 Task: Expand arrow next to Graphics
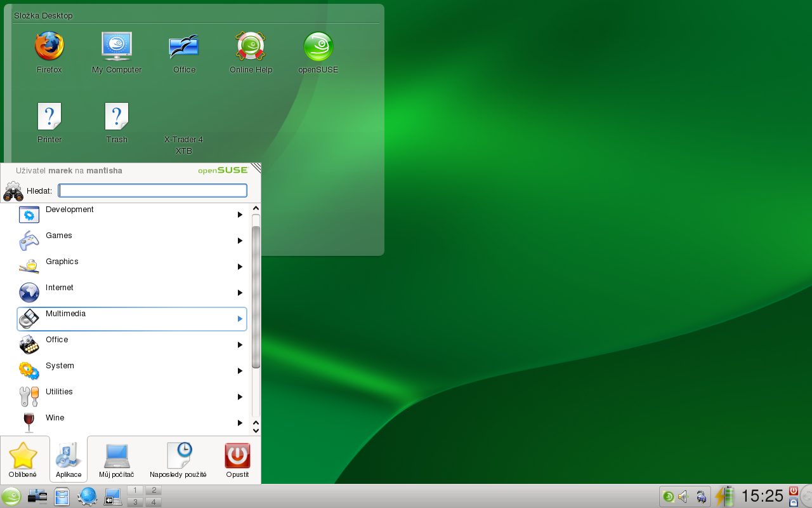click(x=240, y=267)
